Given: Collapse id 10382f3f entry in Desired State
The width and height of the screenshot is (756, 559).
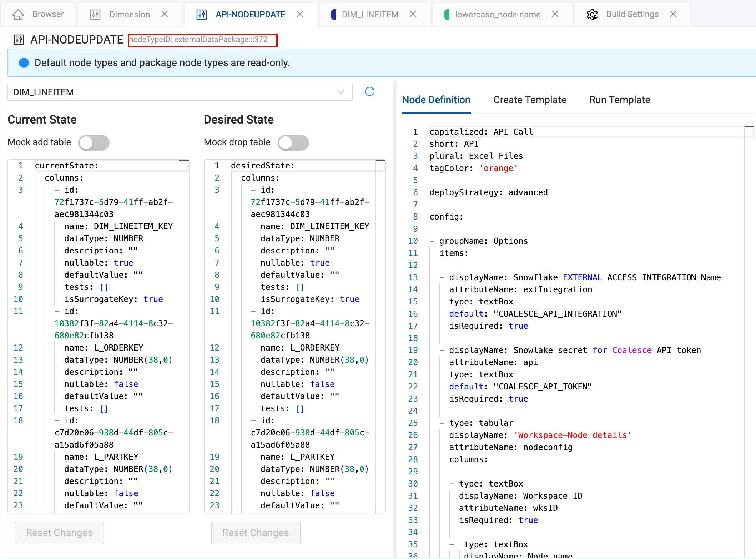Looking at the screenshot, I should [x=253, y=311].
